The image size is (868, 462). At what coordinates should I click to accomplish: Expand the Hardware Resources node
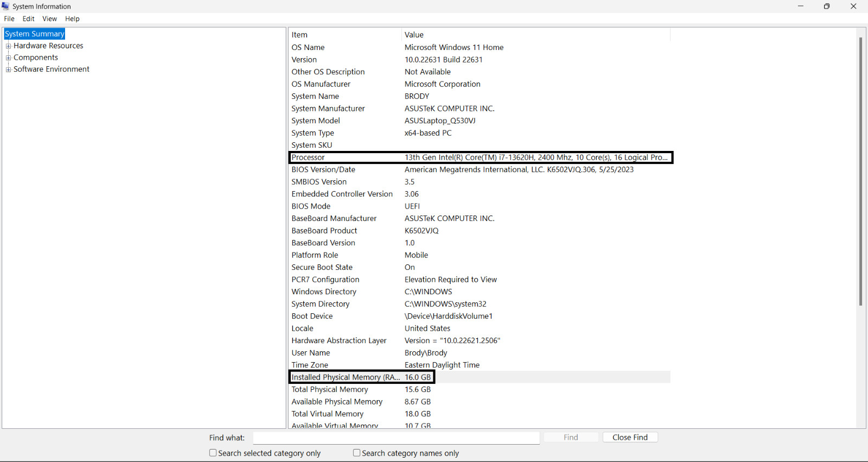tap(8, 46)
